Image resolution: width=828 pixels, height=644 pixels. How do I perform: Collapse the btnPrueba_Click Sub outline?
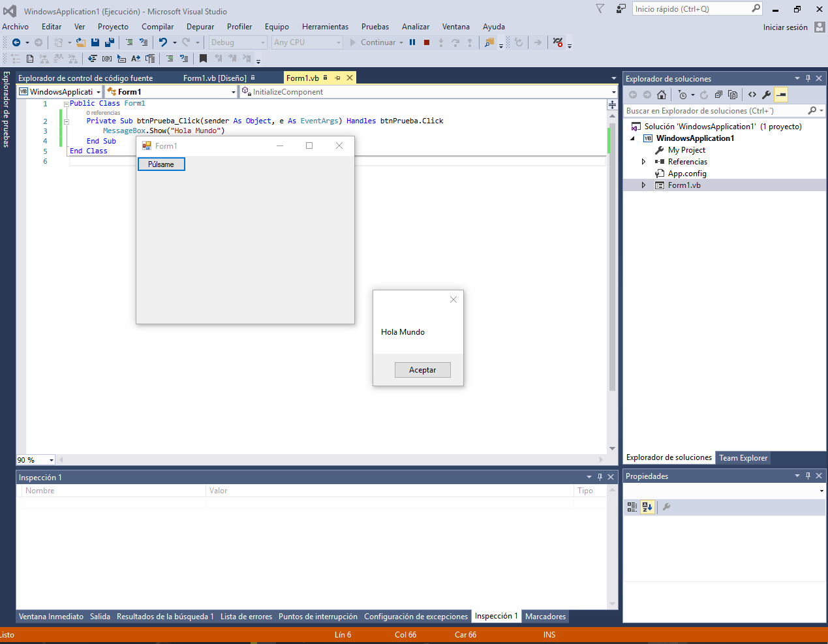(66, 121)
